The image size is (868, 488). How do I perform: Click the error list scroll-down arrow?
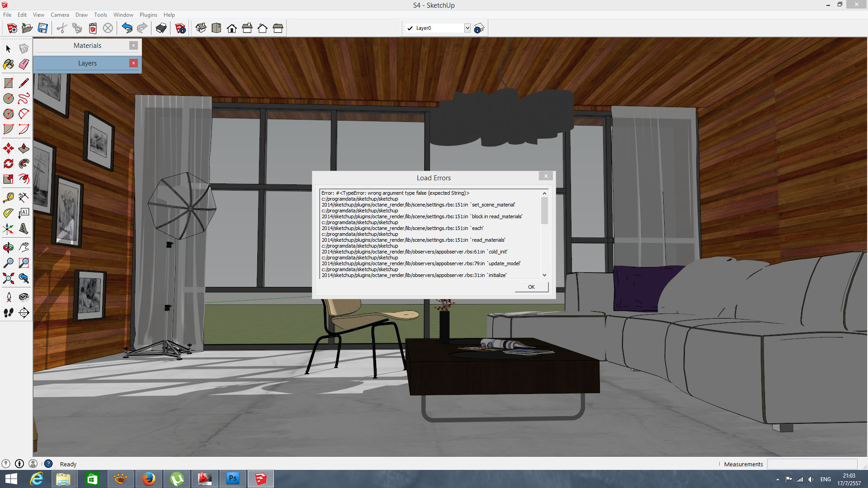pos(544,275)
